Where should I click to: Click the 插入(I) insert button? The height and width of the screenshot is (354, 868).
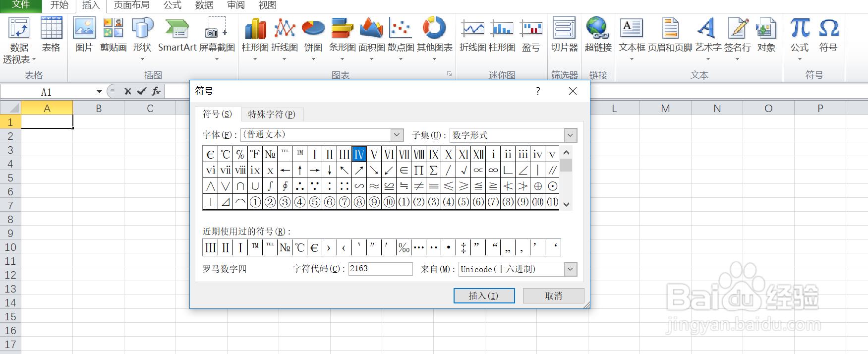point(484,296)
